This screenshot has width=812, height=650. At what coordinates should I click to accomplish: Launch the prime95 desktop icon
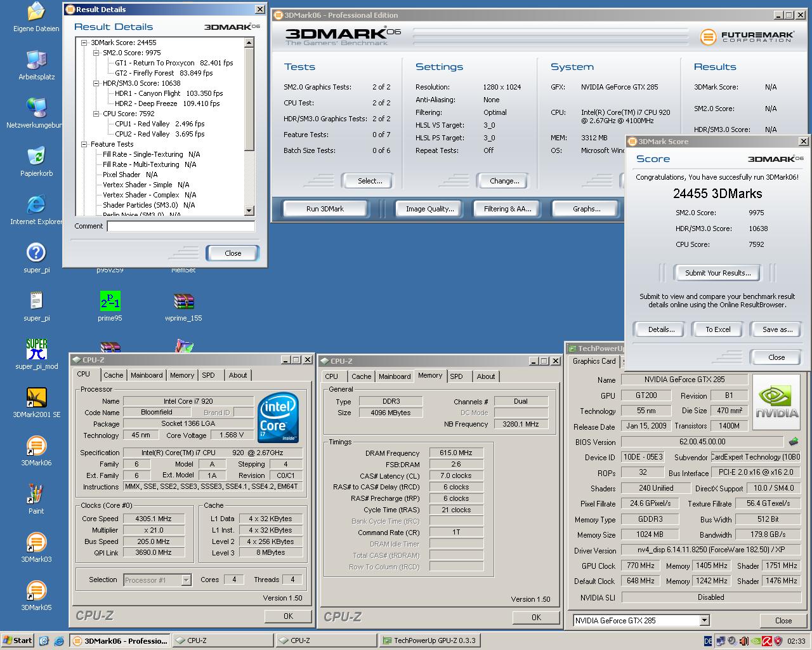[110, 301]
